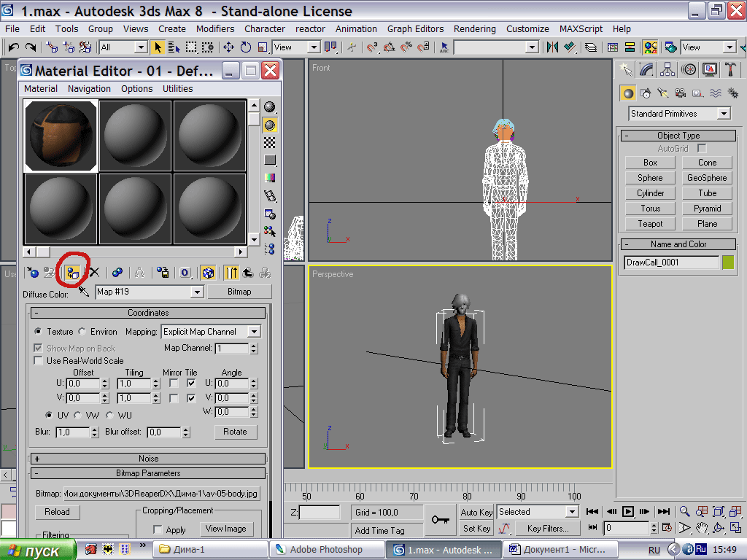Toggle Show Map in Viewport cube icon
Screen dimensions: 747x560
tap(208, 273)
